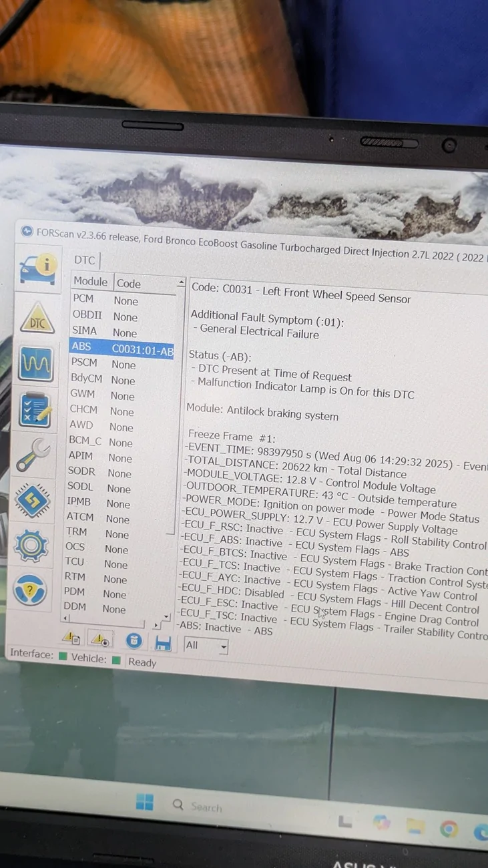
Task: Select the SODR module row
Action: click(x=117, y=472)
